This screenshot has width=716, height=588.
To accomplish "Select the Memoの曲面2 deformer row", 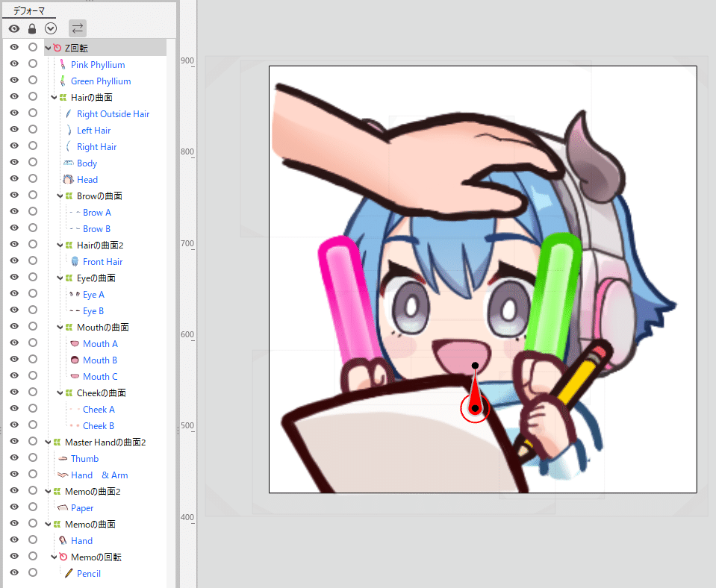I will pyautogui.click(x=105, y=491).
